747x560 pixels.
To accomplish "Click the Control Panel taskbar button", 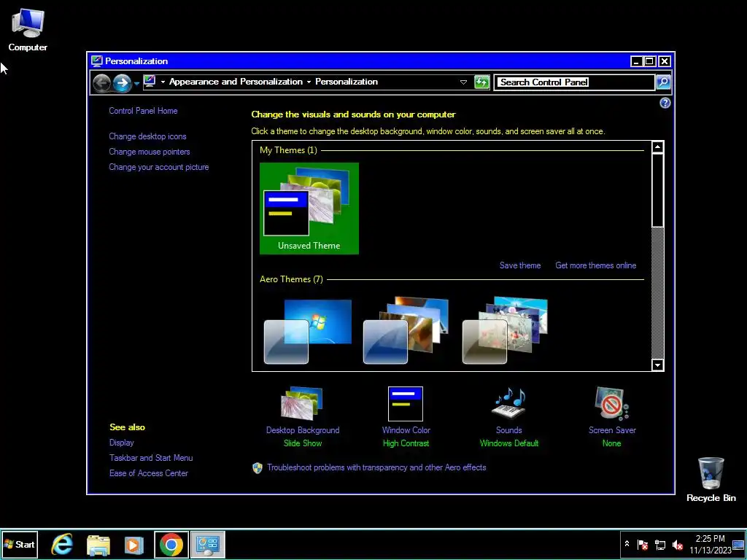I will pyautogui.click(x=208, y=544).
